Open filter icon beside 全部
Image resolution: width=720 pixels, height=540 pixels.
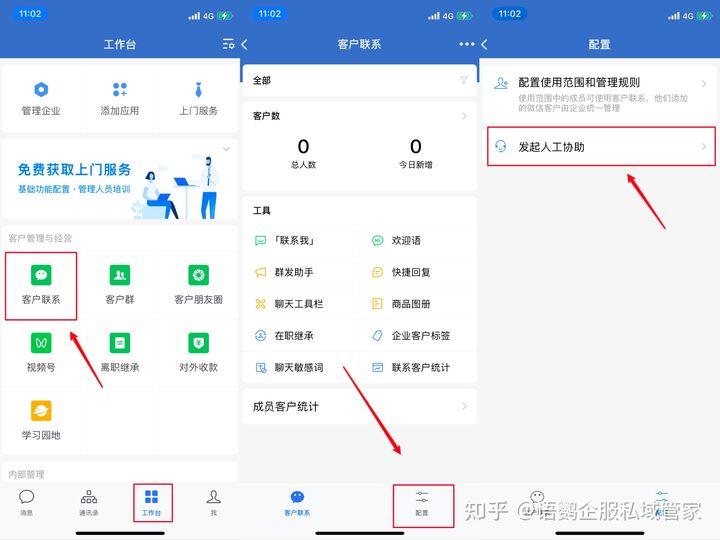(x=464, y=80)
